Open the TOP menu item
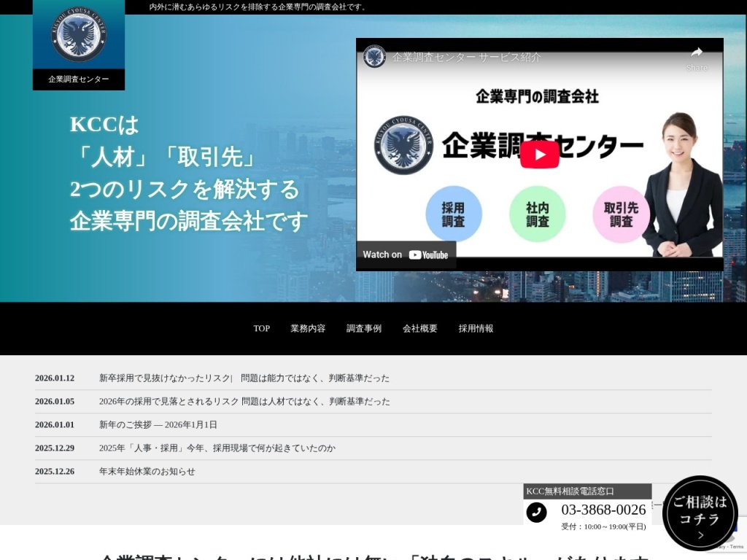The image size is (747, 560). (x=261, y=329)
